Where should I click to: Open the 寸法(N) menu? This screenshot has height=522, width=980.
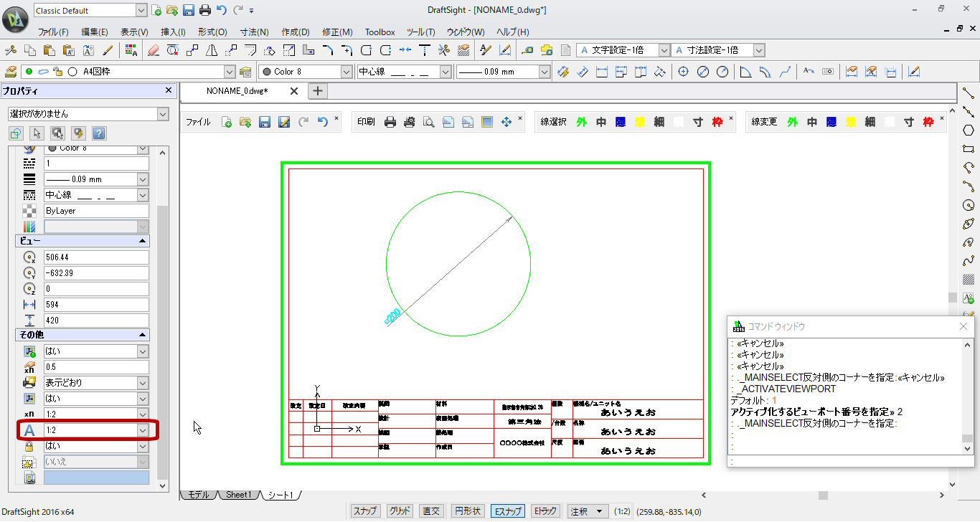(x=254, y=32)
